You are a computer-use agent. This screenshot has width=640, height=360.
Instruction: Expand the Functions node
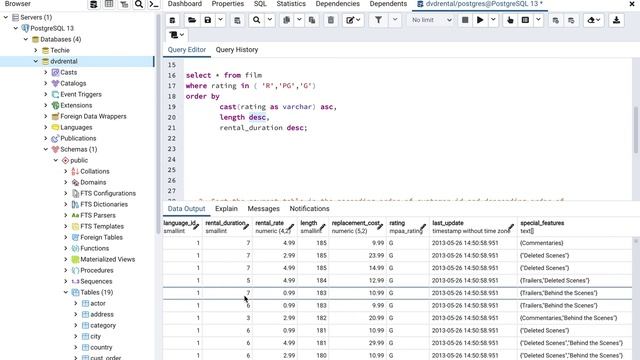coord(66,248)
